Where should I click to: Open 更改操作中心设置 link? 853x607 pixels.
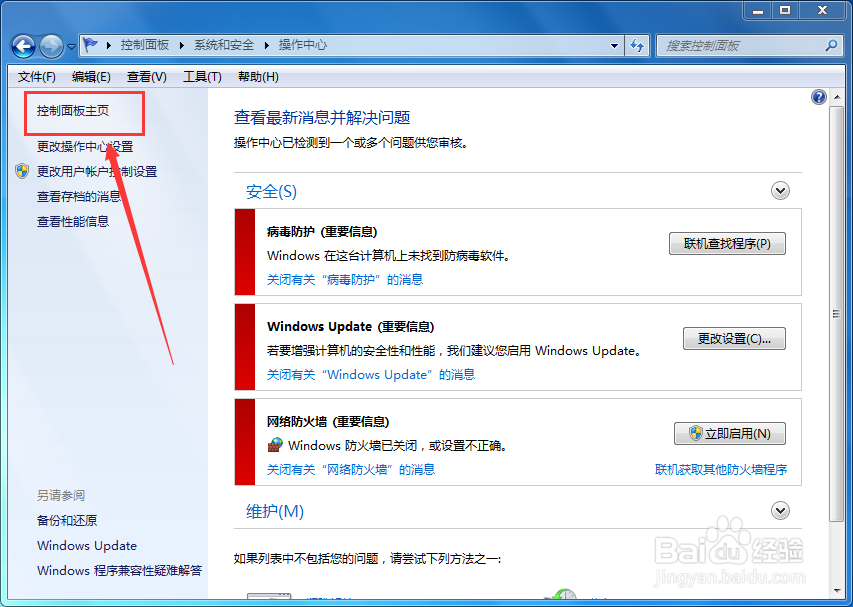click(85, 147)
